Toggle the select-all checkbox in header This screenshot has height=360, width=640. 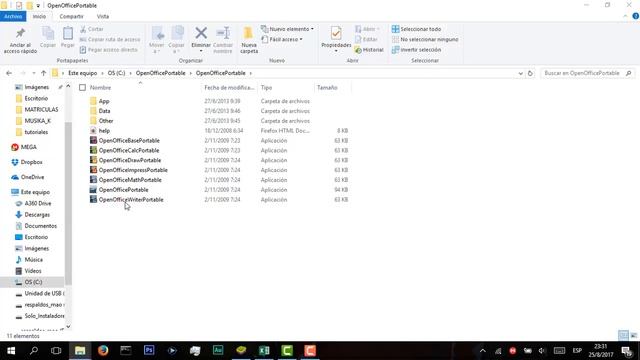point(82,87)
